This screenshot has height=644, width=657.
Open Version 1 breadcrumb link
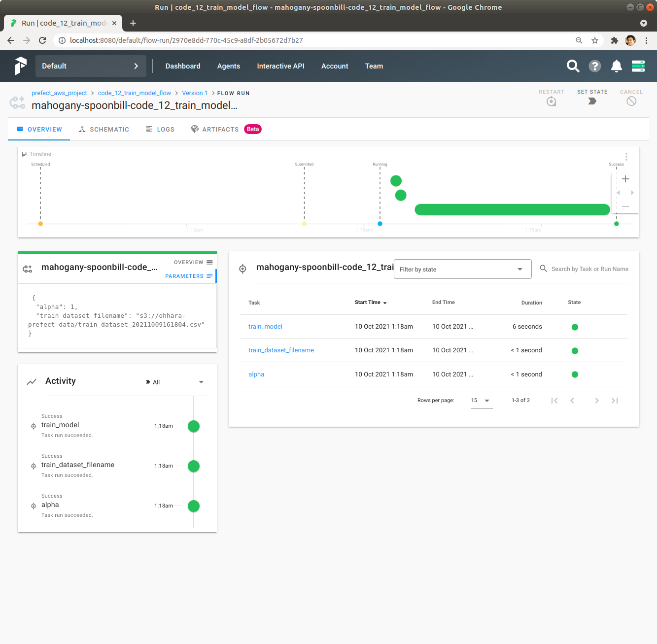[195, 93]
